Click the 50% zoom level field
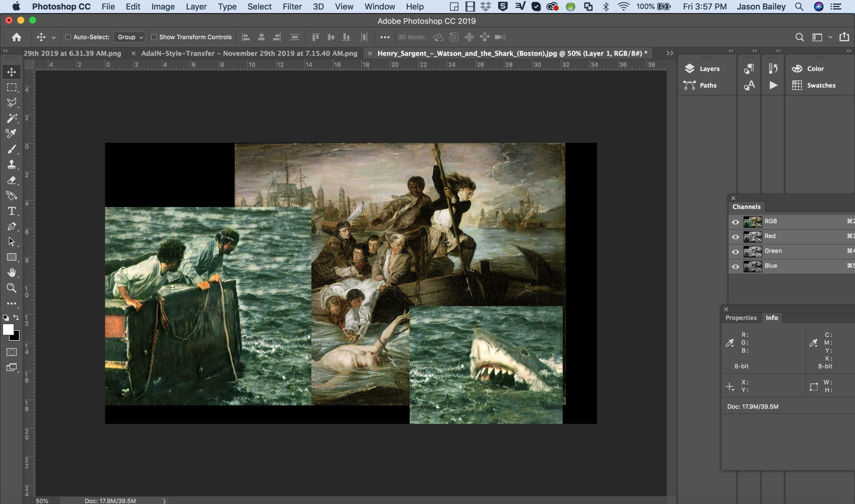The image size is (855, 504). (x=42, y=501)
